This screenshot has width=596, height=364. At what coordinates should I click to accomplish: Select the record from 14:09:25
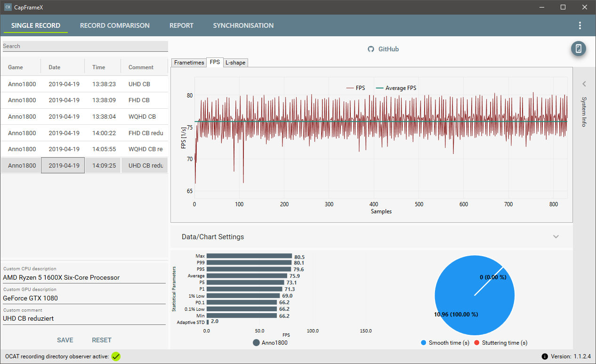(84, 165)
